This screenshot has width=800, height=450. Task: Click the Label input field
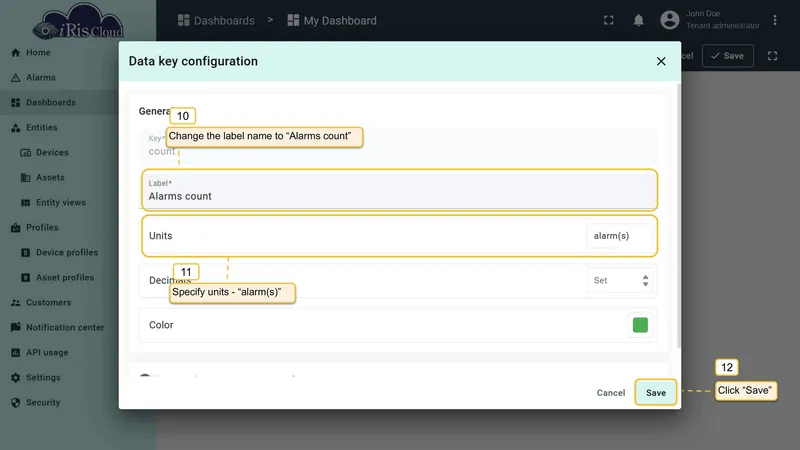coord(399,190)
